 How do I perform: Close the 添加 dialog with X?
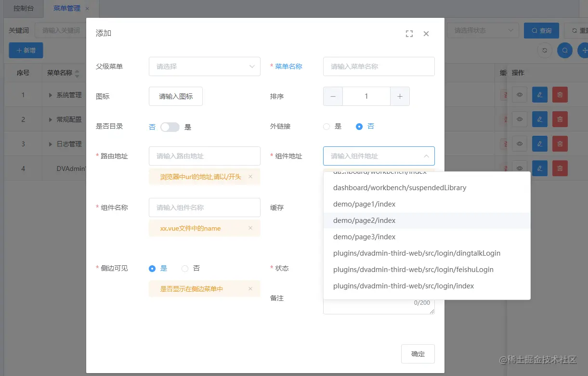[426, 34]
